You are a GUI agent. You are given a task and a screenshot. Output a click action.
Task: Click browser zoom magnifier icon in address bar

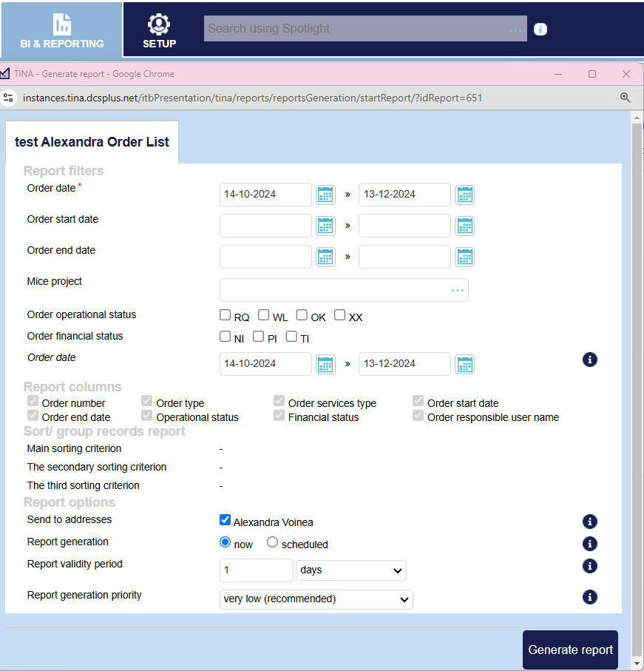(625, 98)
